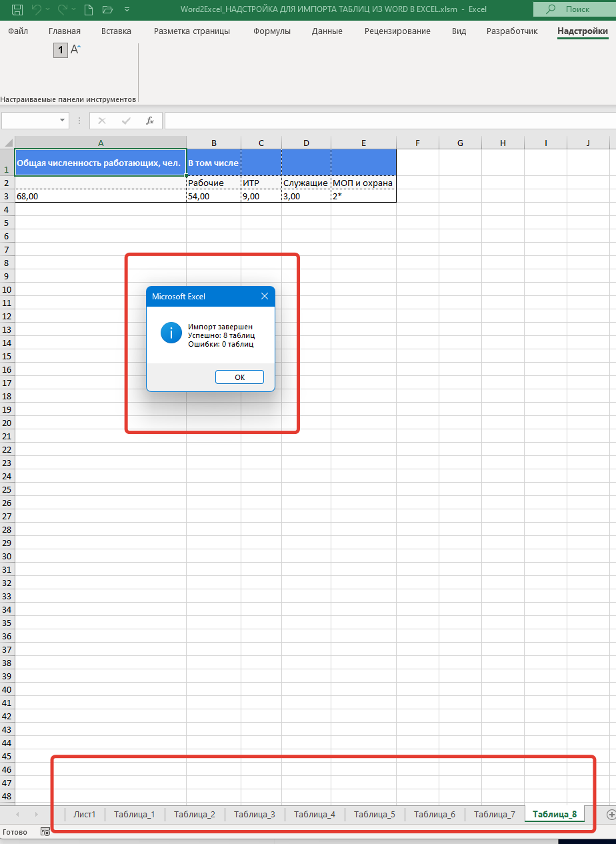Viewport: 616px width, 844px height.
Task: Click the macro recording icon in status bar
Action: click(45, 832)
